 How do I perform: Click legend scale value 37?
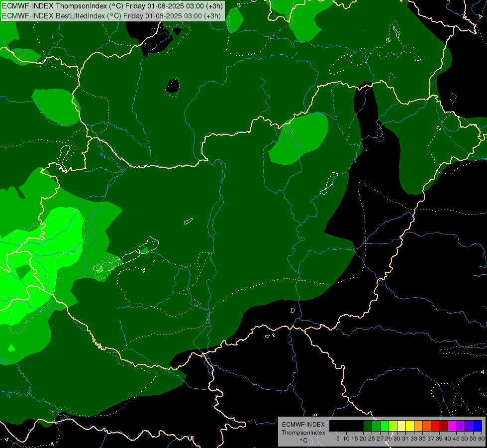click(x=431, y=439)
